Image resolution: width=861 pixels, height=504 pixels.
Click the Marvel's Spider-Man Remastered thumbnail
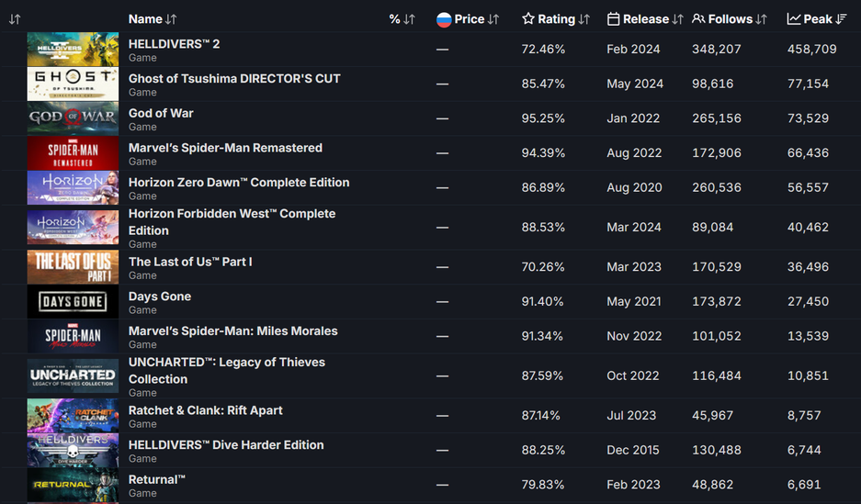73,153
